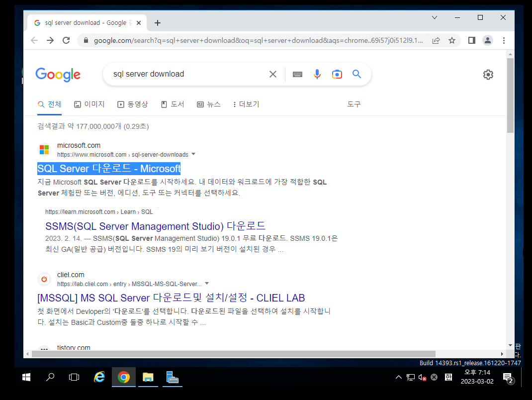Viewport: 532px width, 400px height.
Task: Open the taskbar clock showing 오후 7:14
Action: pos(477,377)
